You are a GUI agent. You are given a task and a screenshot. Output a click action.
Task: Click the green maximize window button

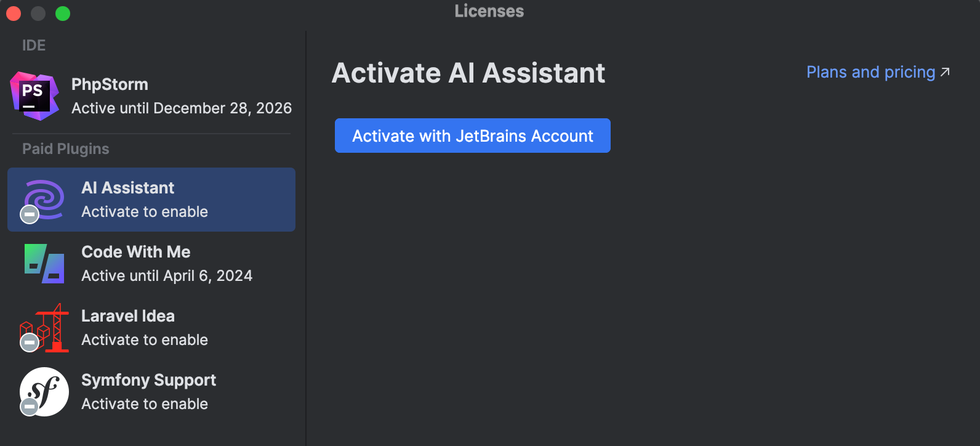tap(63, 14)
